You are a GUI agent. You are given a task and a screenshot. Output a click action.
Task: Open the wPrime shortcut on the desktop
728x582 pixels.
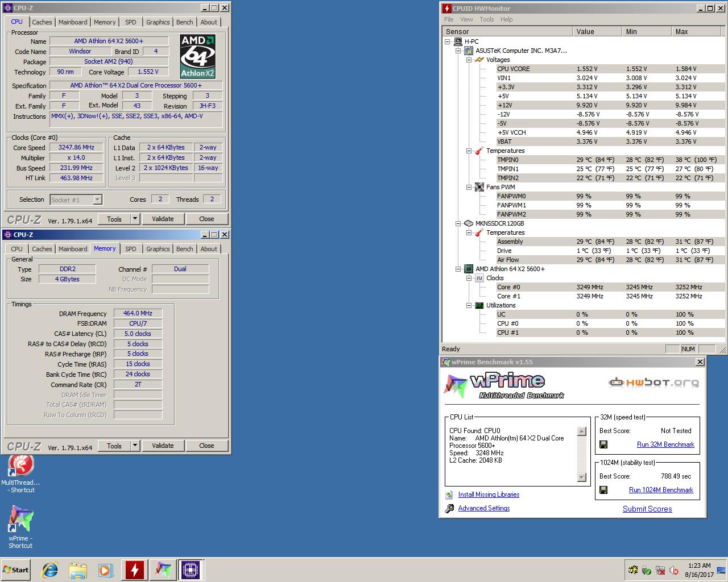coord(20,527)
